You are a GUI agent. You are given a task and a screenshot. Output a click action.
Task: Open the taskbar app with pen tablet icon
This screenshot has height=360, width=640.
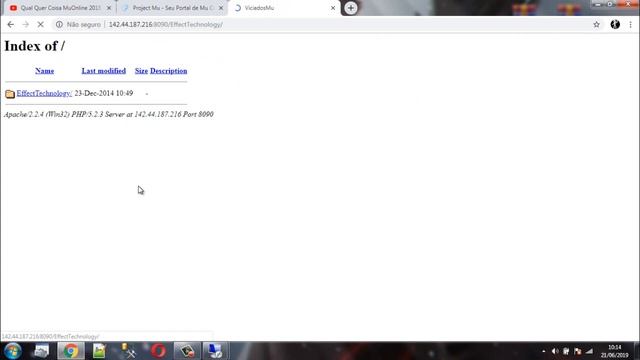(x=187, y=351)
